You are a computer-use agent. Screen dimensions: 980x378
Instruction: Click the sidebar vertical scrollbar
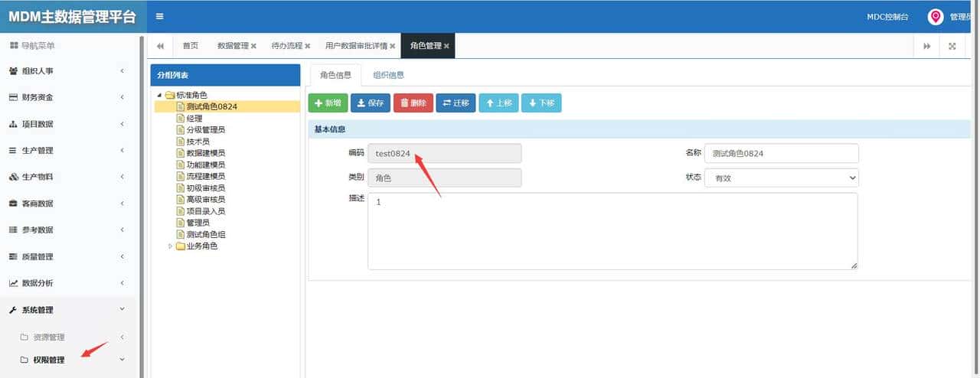point(142,207)
